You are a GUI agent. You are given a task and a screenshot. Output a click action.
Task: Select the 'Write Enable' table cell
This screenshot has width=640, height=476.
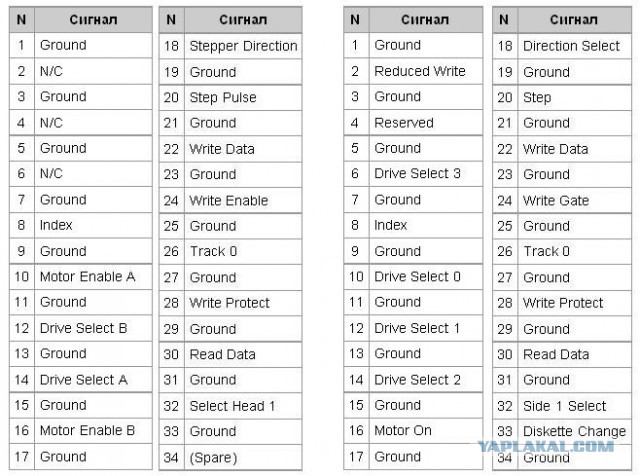[229, 200]
